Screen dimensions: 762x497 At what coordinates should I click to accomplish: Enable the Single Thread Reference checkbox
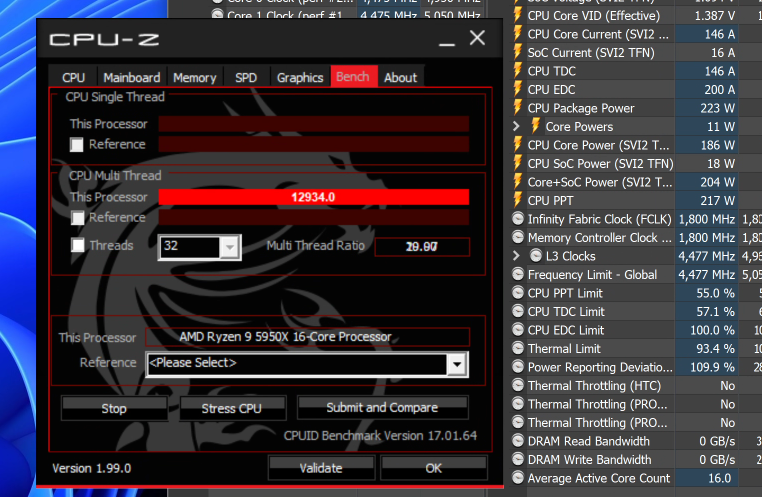(77, 144)
